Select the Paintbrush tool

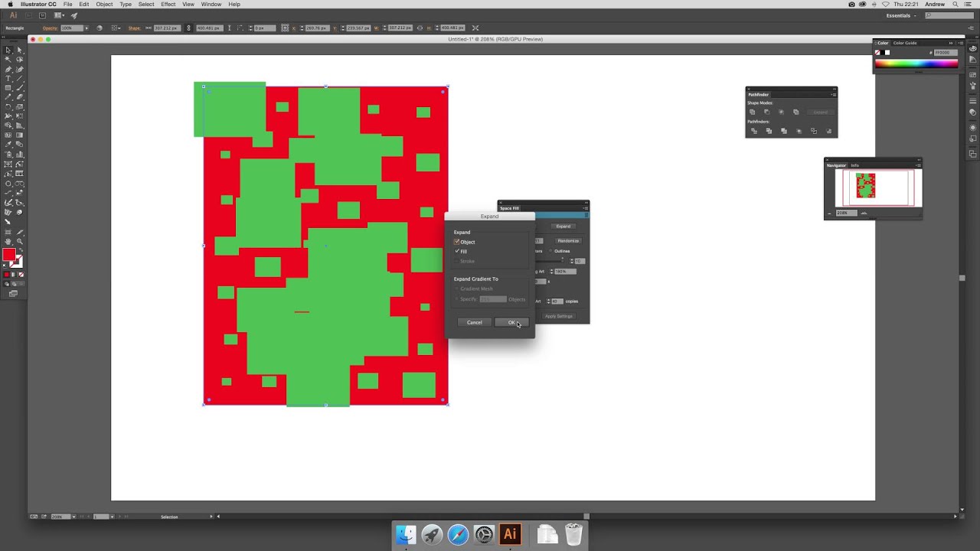[x=19, y=88]
